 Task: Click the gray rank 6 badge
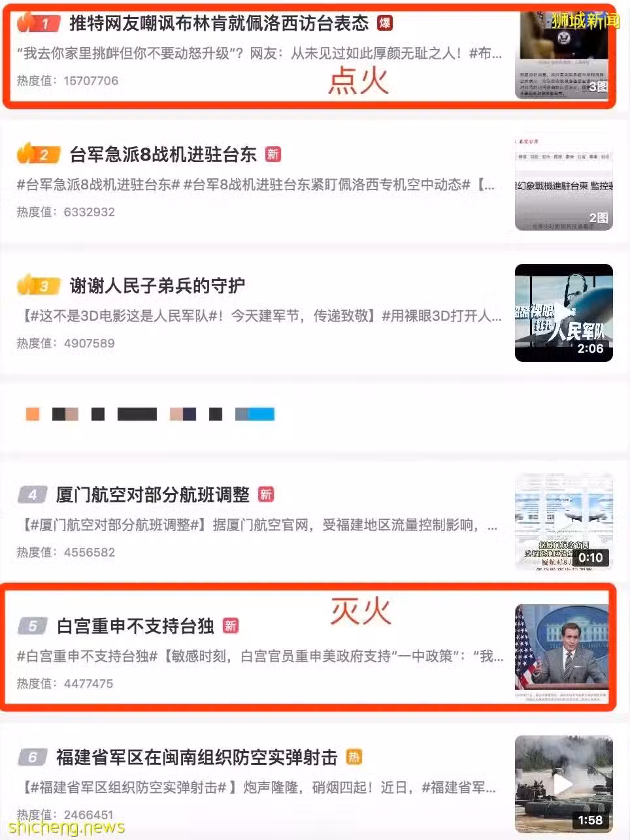point(32,757)
